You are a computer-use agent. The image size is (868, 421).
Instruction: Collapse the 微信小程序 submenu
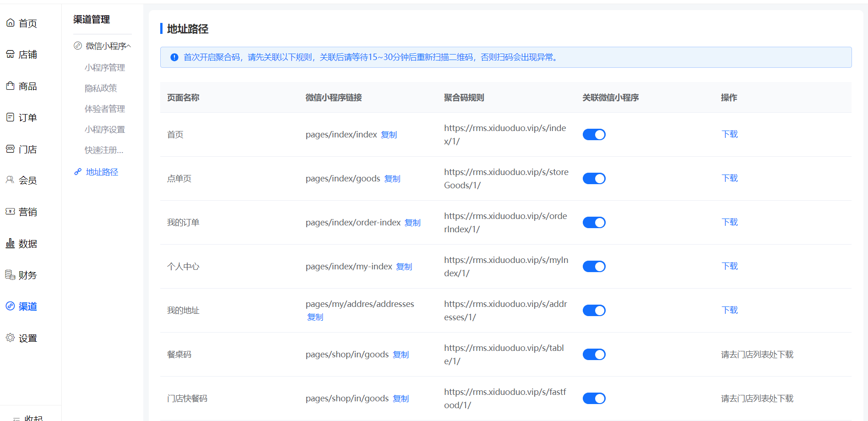point(129,46)
